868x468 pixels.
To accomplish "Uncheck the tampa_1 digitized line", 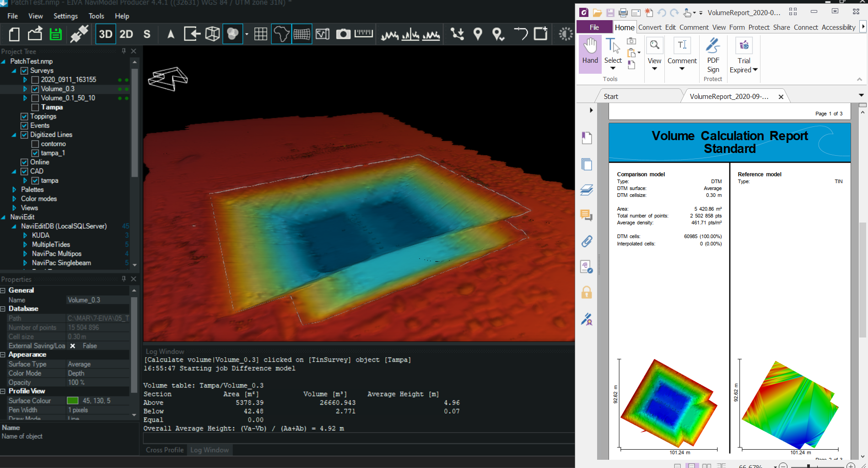I will [35, 153].
